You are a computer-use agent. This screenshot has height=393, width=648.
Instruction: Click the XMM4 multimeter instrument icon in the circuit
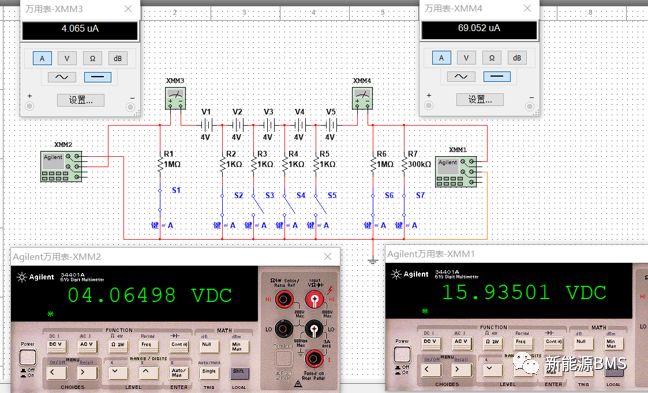(362, 98)
